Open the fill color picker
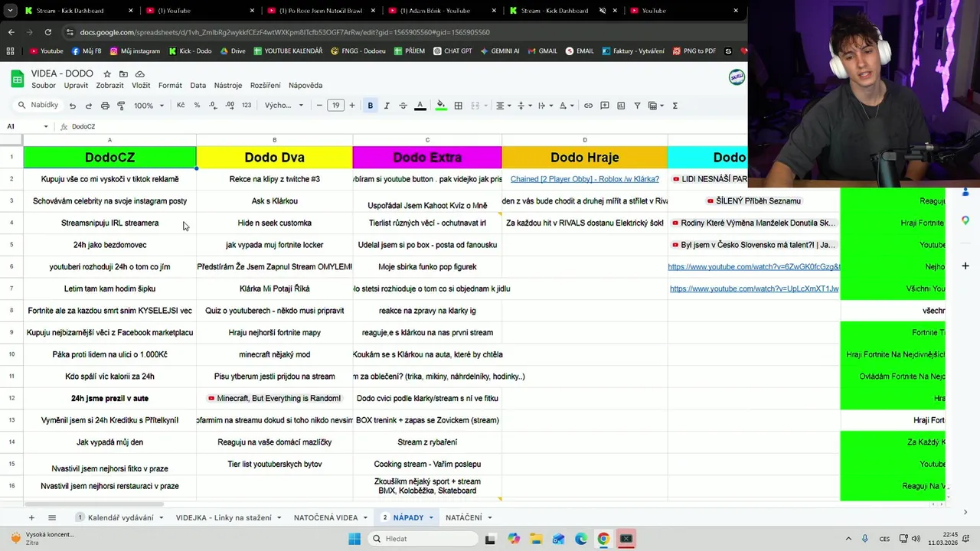This screenshot has height=551, width=980. (x=441, y=106)
